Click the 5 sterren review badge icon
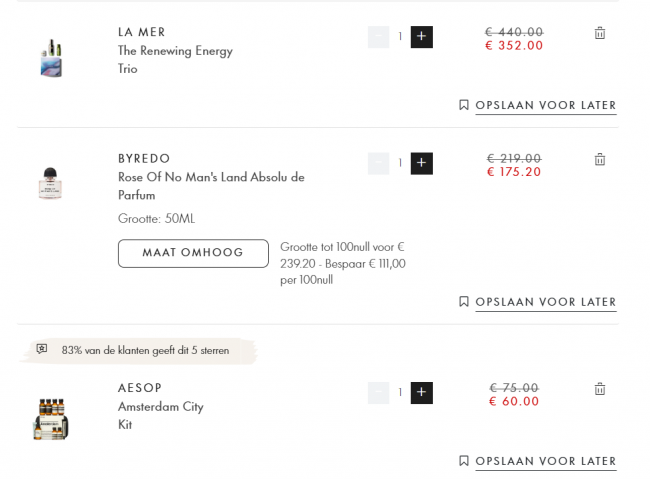Image resolution: width=650 pixels, height=479 pixels. point(41,349)
